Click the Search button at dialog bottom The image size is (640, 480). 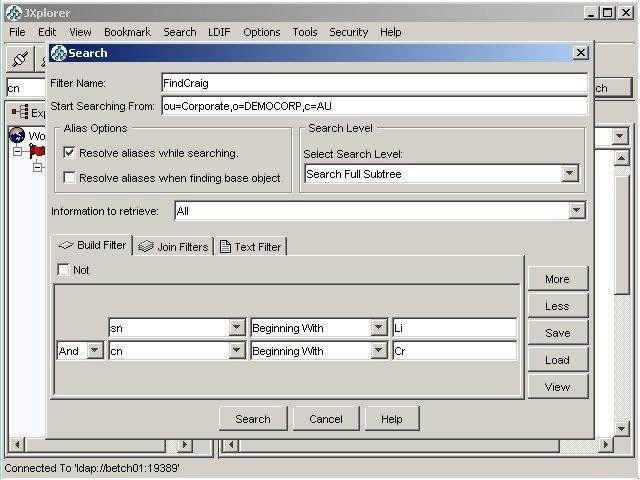coord(253,419)
